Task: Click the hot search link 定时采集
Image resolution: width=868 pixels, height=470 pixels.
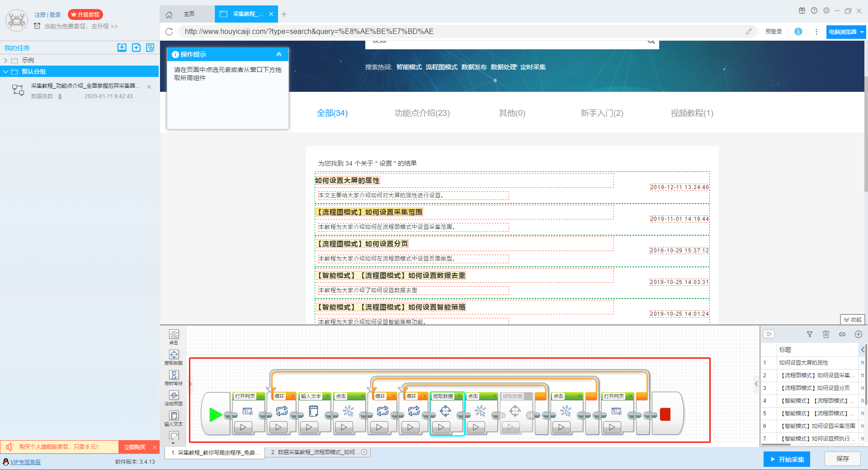Action: pos(533,67)
